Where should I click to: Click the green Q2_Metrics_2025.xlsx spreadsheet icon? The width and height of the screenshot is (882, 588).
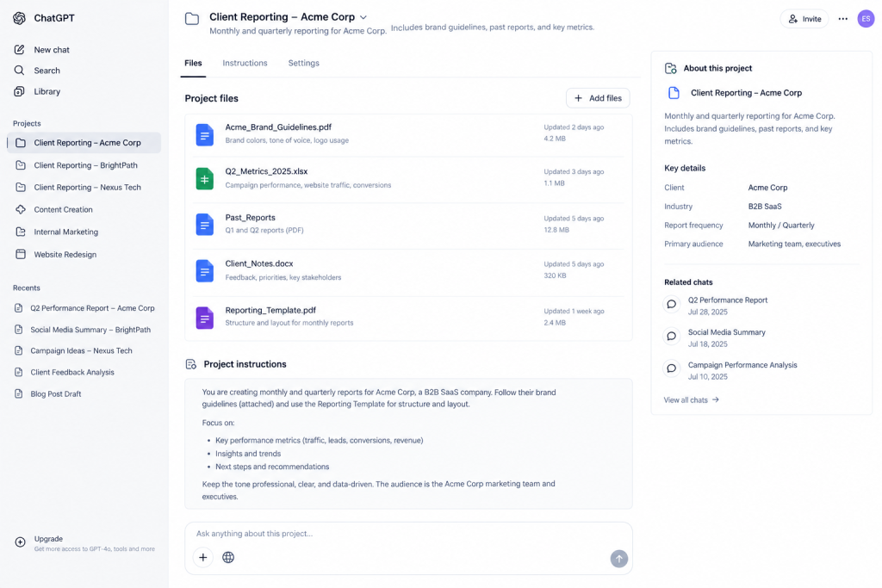[x=205, y=179]
